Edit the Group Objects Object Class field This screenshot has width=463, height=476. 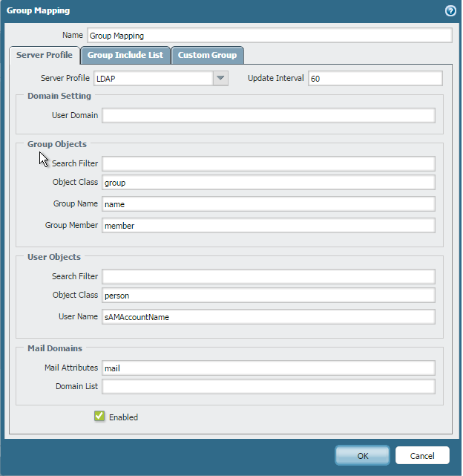pyautogui.click(x=268, y=183)
